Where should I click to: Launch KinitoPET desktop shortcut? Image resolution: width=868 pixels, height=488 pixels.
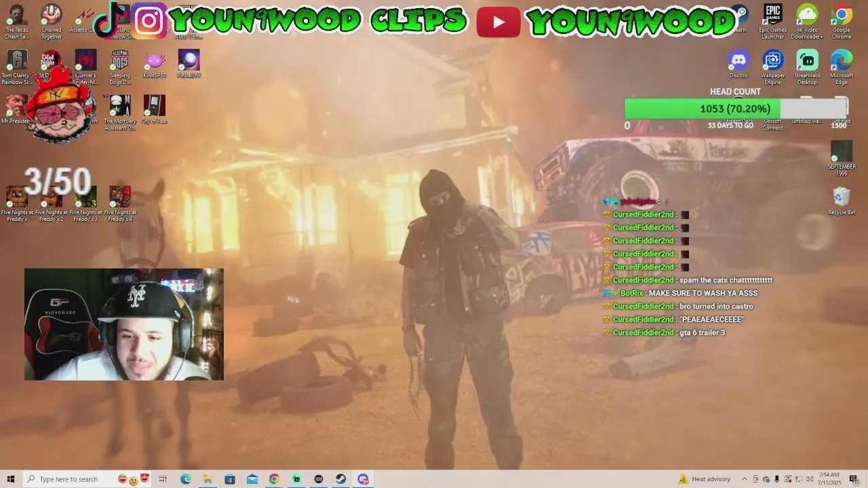coord(155,64)
